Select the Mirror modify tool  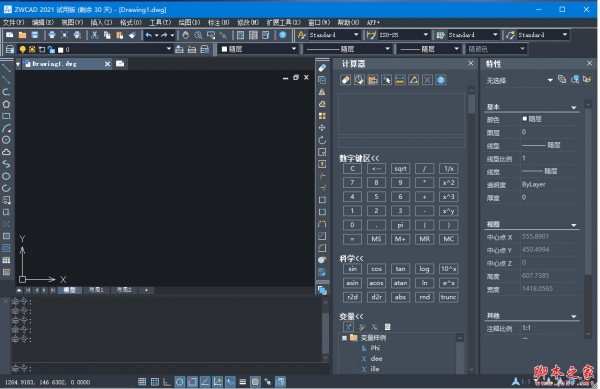[x=322, y=92]
